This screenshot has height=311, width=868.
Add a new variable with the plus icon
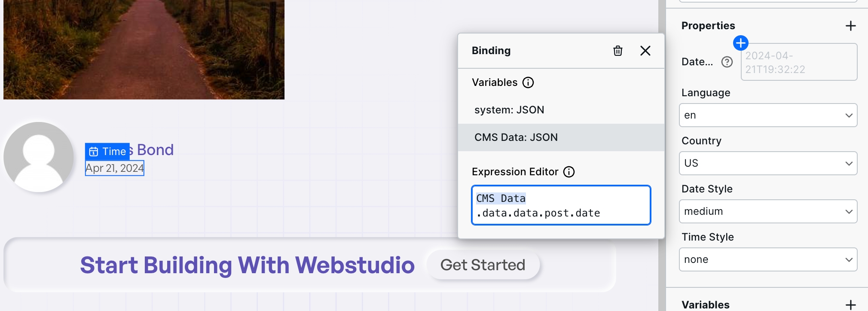[850, 305]
